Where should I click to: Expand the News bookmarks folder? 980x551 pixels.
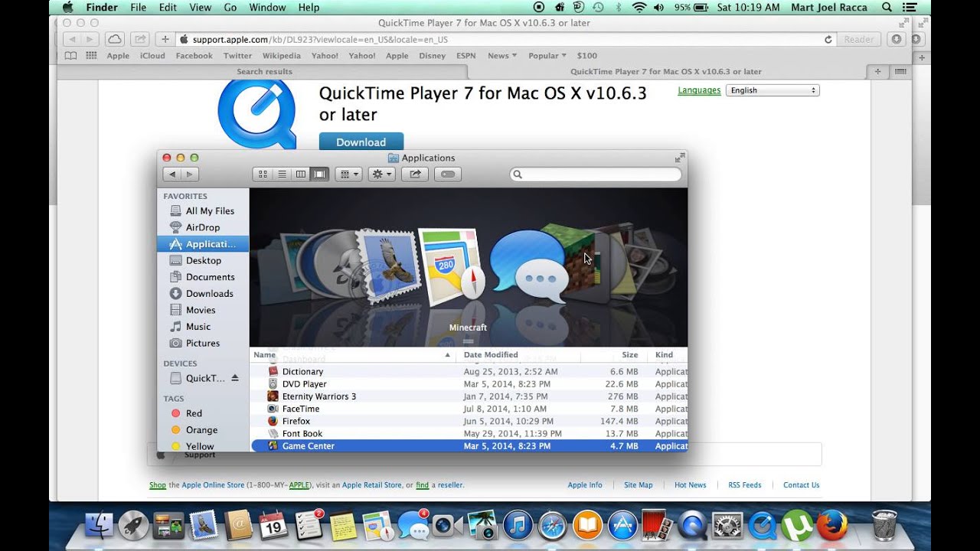502,56
